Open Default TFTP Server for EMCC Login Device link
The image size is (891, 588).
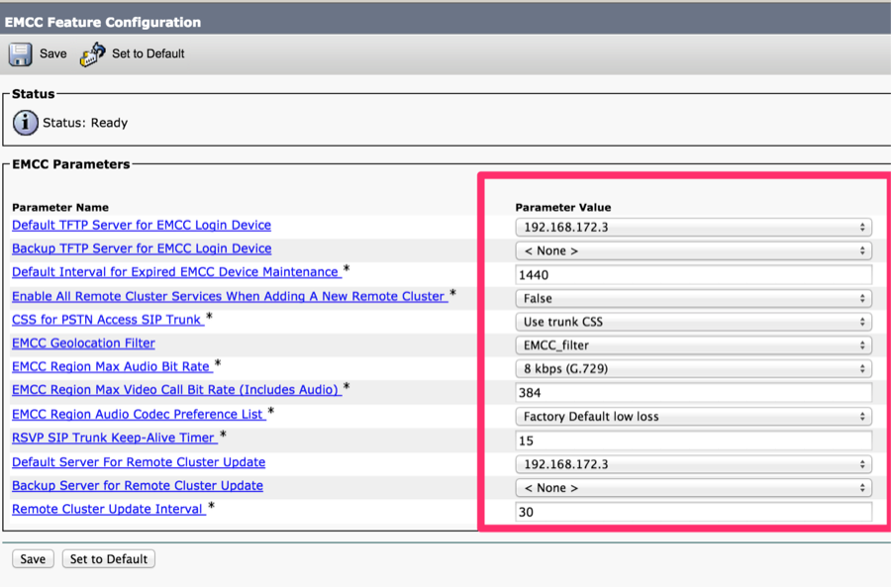[x=142, y=225]
